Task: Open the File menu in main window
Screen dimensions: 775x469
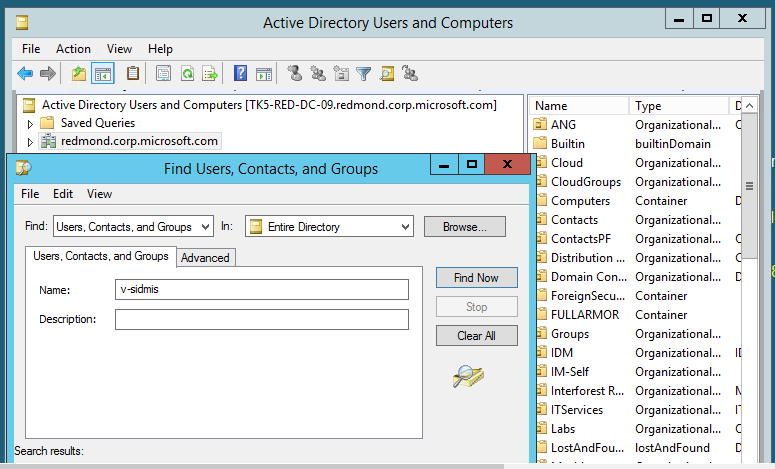Action: pos(31,49)
